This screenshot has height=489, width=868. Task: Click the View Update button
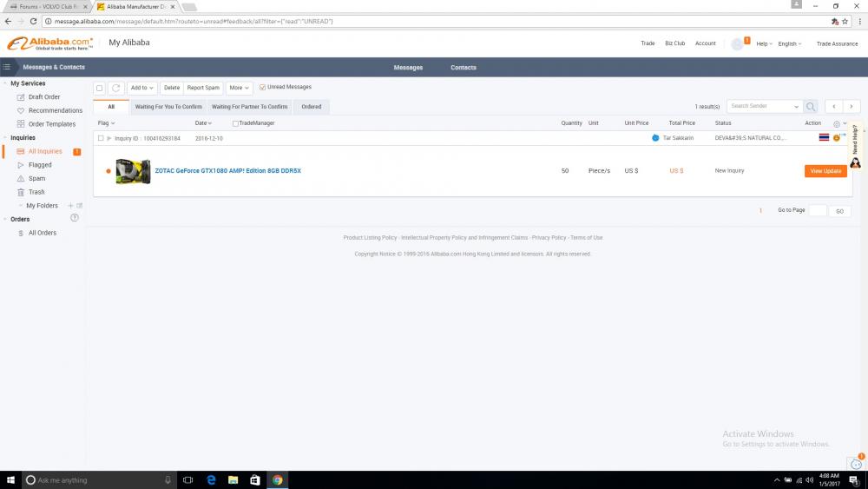[825, 171]
